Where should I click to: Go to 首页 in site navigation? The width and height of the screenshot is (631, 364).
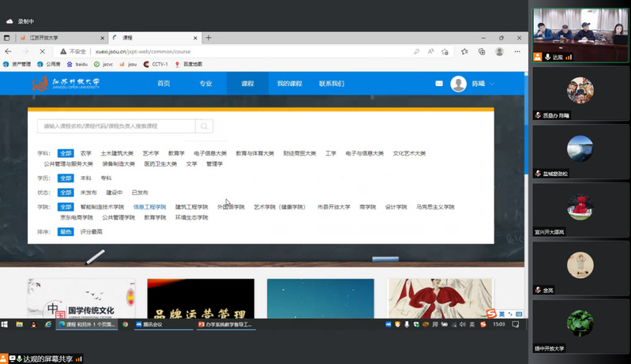[163, 84]
